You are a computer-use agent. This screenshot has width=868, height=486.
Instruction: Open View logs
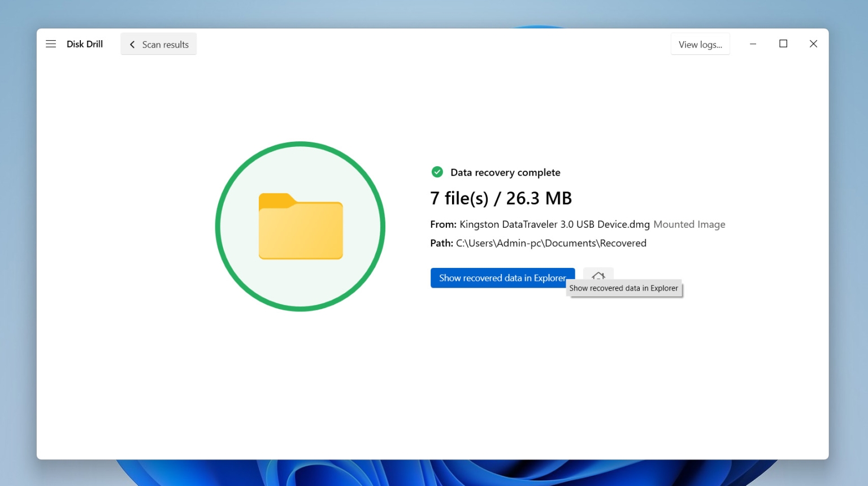tap(700, 44)
